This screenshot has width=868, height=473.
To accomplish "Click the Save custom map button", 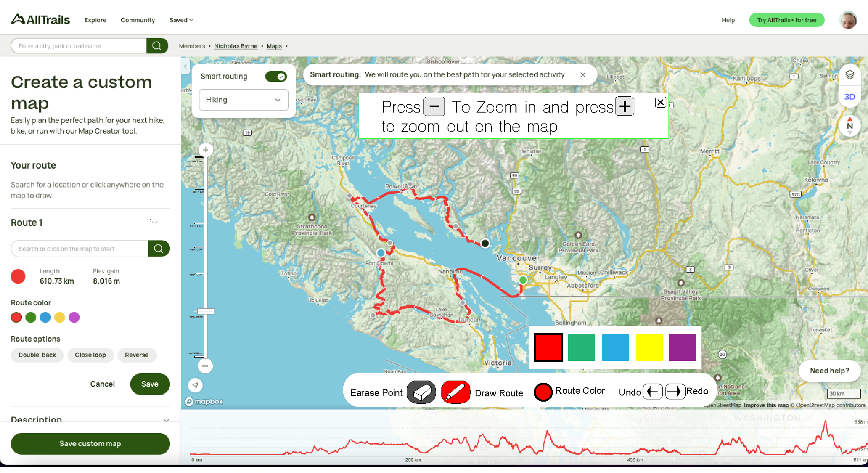I will click(90, 444).
